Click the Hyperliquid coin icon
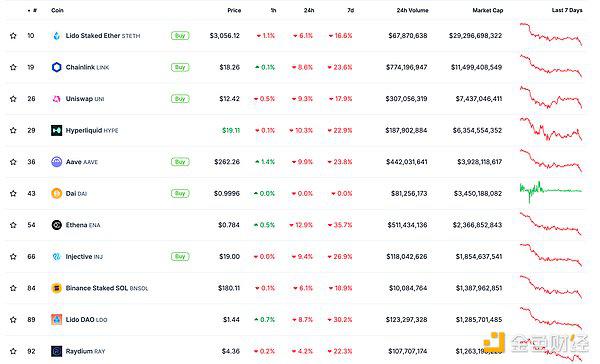This screenshot has height=364, width=600. [x=57, y=131]
